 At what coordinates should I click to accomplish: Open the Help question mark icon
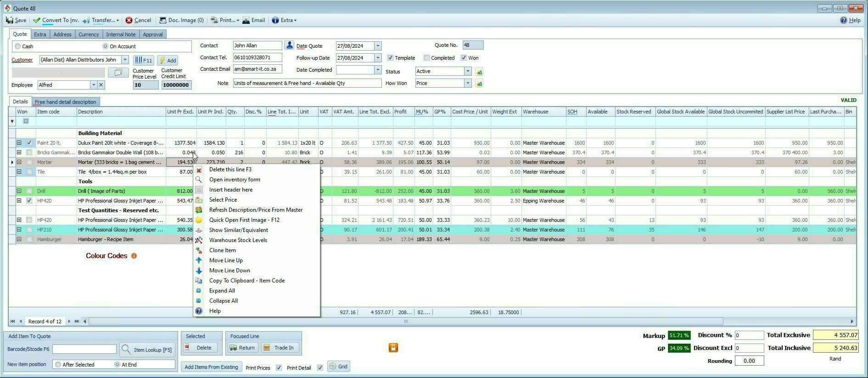(843, 20)
